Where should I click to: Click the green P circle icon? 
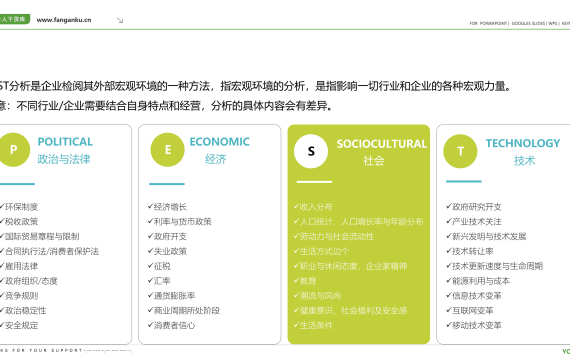tap(13, 149)
